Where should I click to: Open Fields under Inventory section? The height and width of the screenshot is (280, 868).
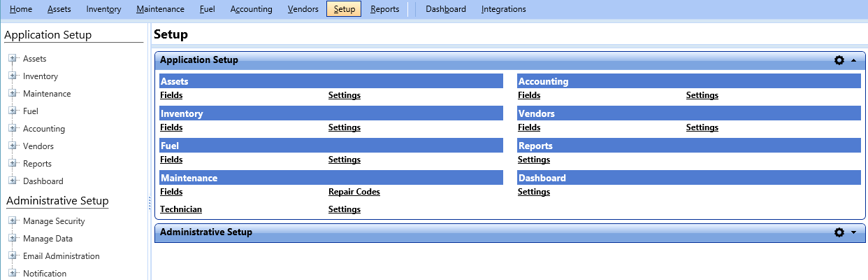pyautogui.click(x=171, y=127)
